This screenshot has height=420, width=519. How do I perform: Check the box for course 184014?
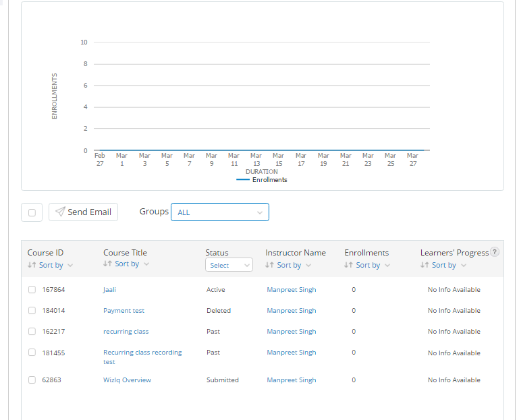[x=32, y=311]
